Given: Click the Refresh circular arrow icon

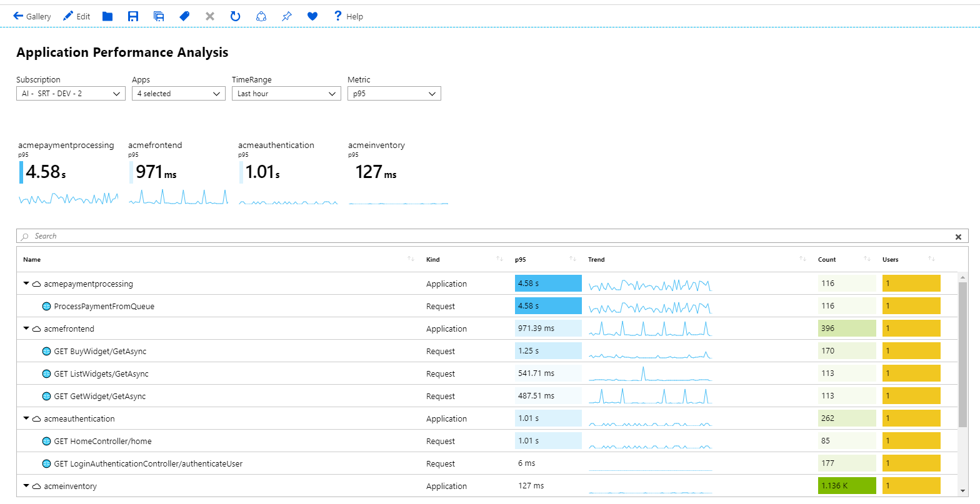Looking at the screenshot, I should (235, 16).
